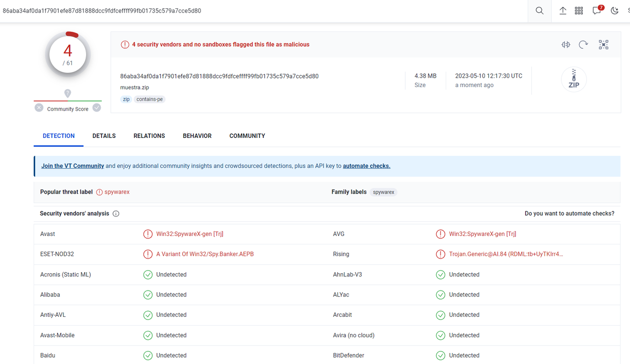Vote malicious with community X icon
Viewport: 630px width, 364px height.
pos(39,108)
